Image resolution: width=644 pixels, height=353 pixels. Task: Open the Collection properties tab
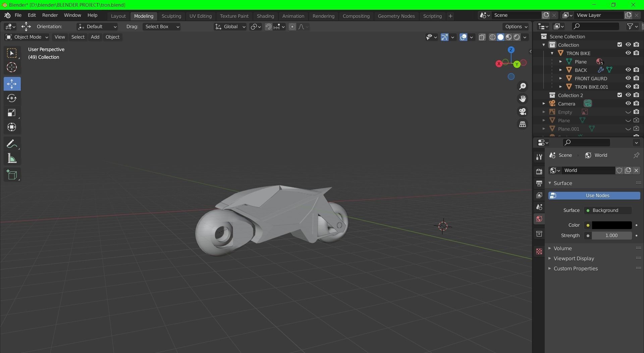point(539,234)
